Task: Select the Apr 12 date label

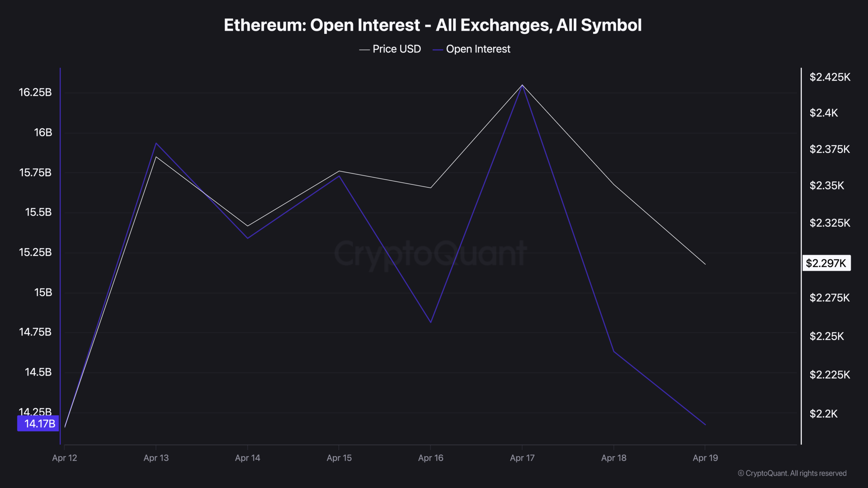Action: click(64, 458)
